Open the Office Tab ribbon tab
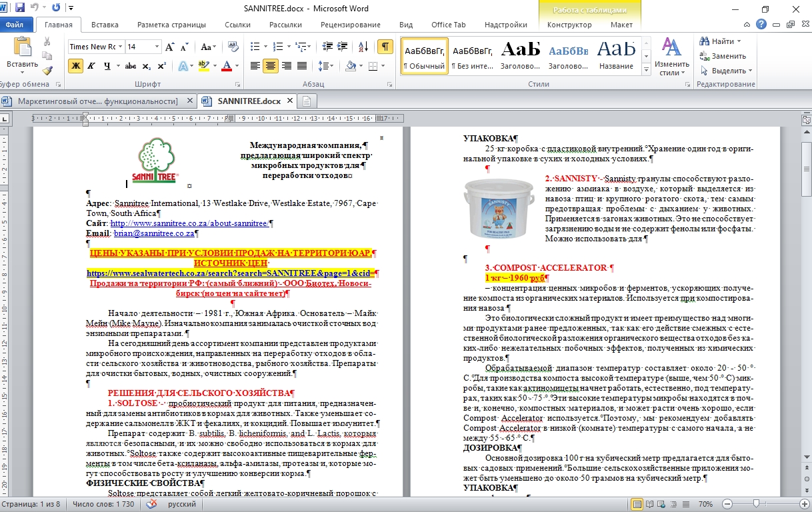This screenshot has height=512, width=812. coord(449,25)
